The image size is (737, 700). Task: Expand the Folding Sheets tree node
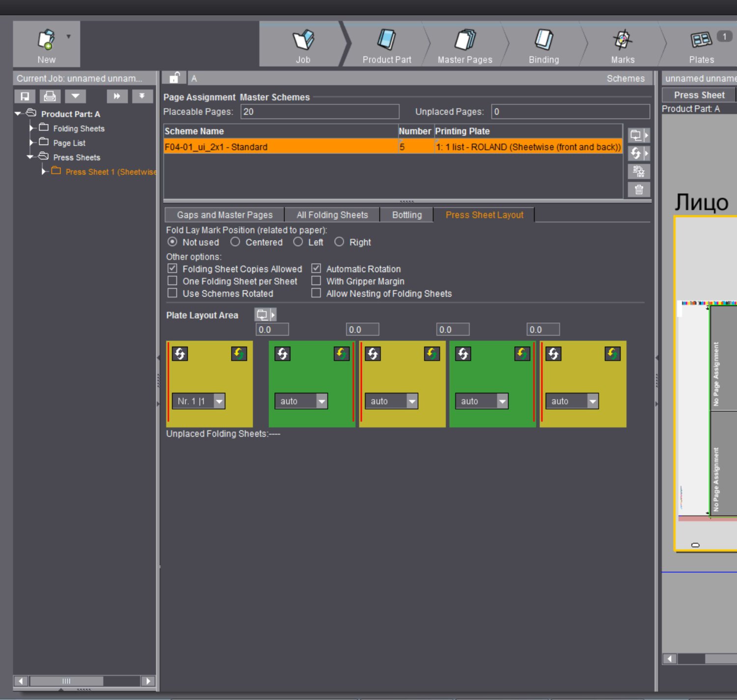32,128
